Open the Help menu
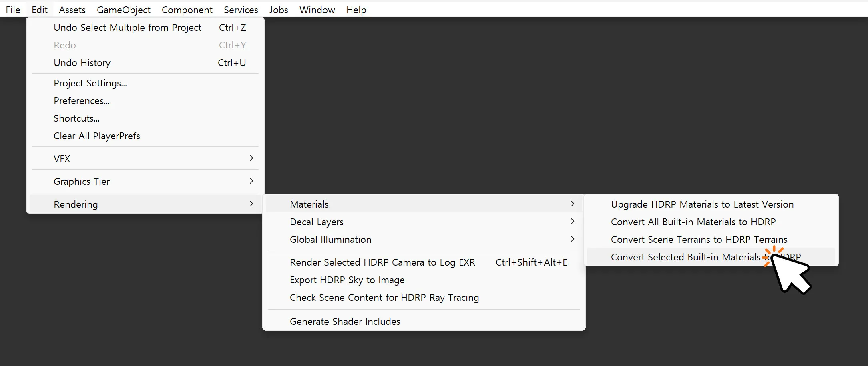Image resolution: width=868 pixels, height=366 pixels. coord(356,10)
